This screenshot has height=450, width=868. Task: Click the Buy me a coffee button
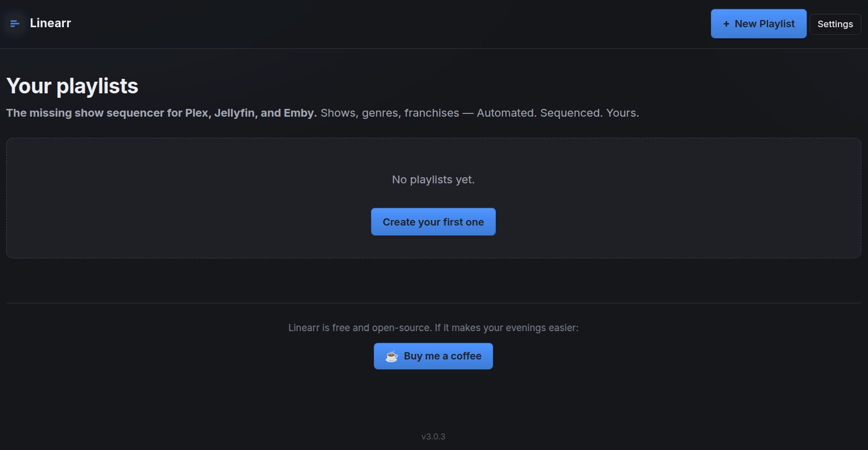pos(433,356)
